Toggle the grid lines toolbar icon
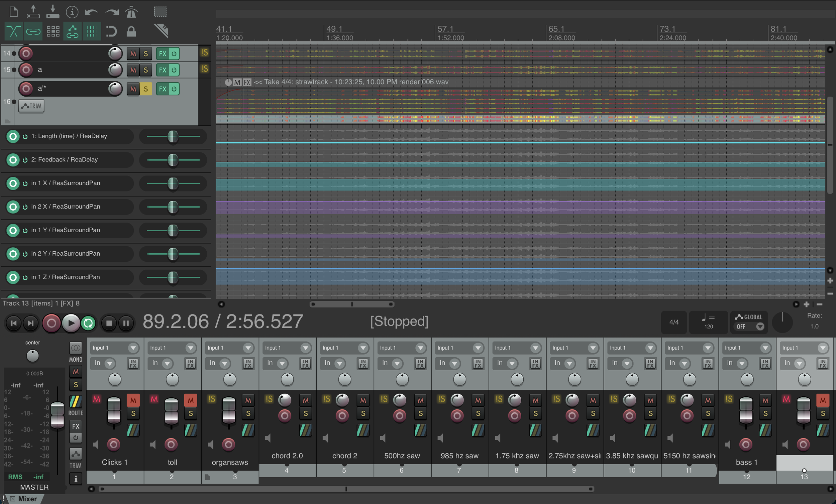836x504 pixels. click(92, 31)
